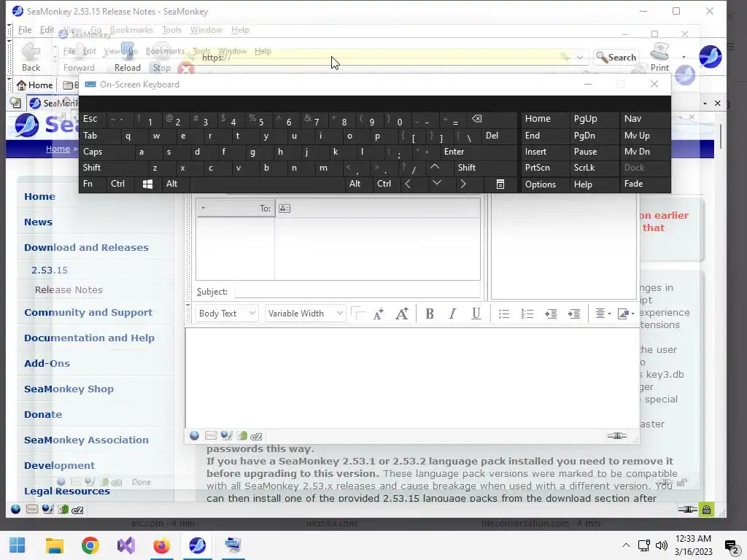
Task: Indent text using the increase indent icon
Action: pos(574,314)
